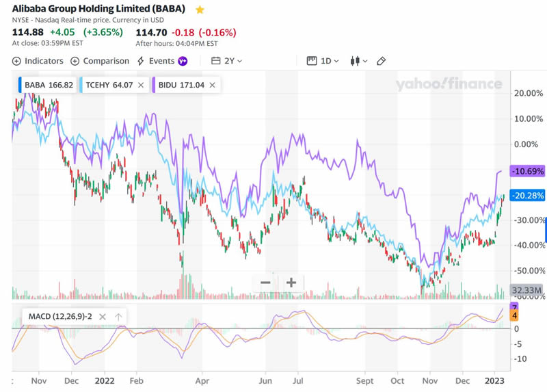
Task: Toggle the gold star favorite icon
Action: tap(200, 10)
